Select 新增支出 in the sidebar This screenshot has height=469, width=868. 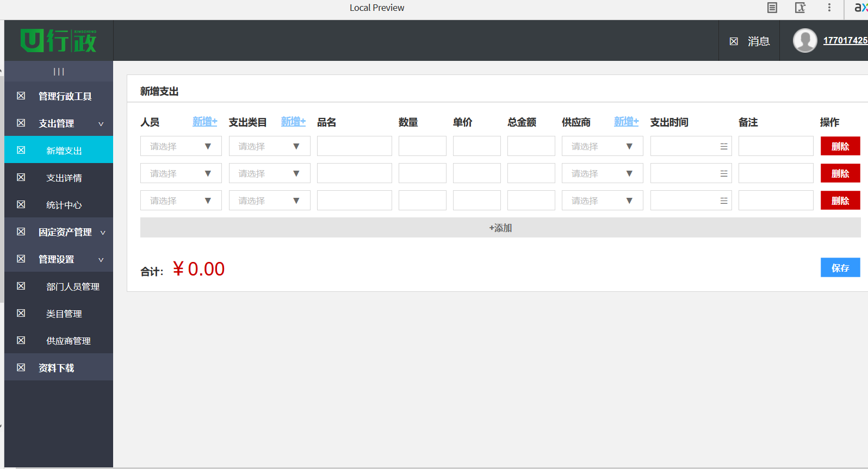59,149
